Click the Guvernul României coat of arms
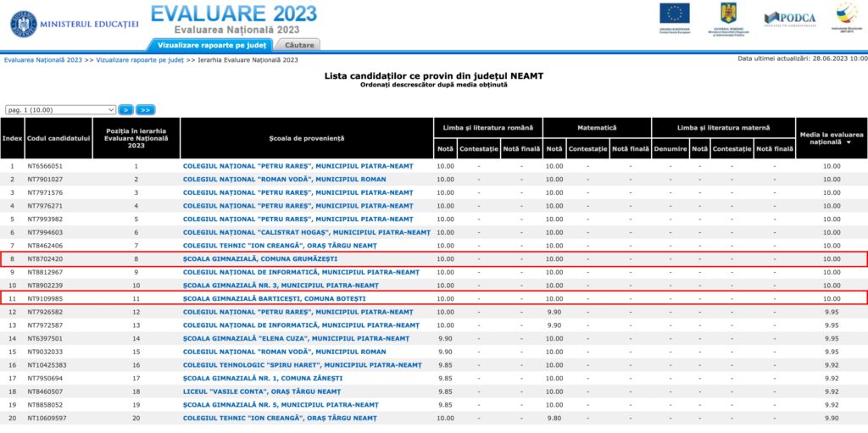 (728, 14)
